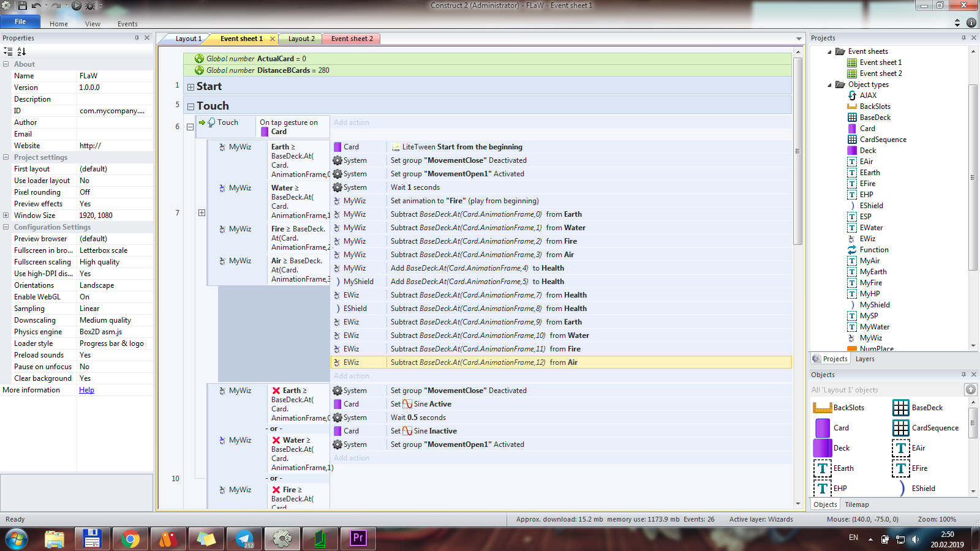Select the CardSequence icon in Objects panel
The image size is (980, 551).
click(x=900, y=427)
